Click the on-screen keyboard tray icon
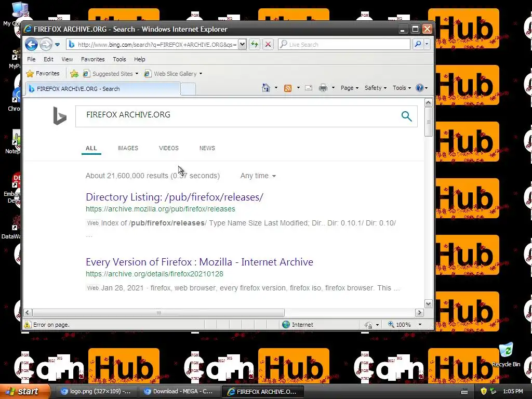The width and height of the screenshot is (532, 399). tap(464, 392)
